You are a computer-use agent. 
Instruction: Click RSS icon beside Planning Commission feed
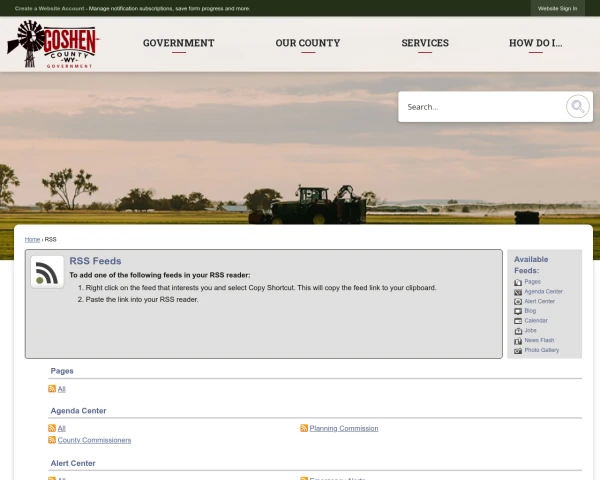304,428
